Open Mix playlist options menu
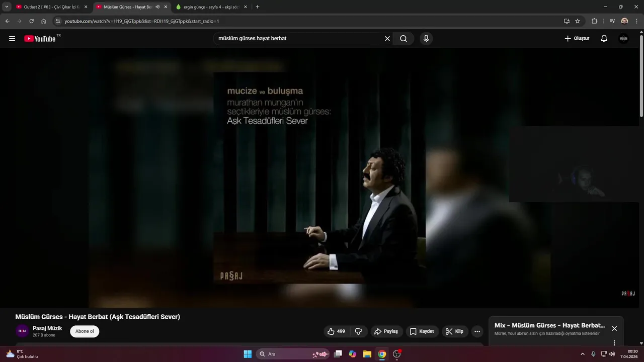The height and width of the screenshot is (362, 644). pos(614,343)
